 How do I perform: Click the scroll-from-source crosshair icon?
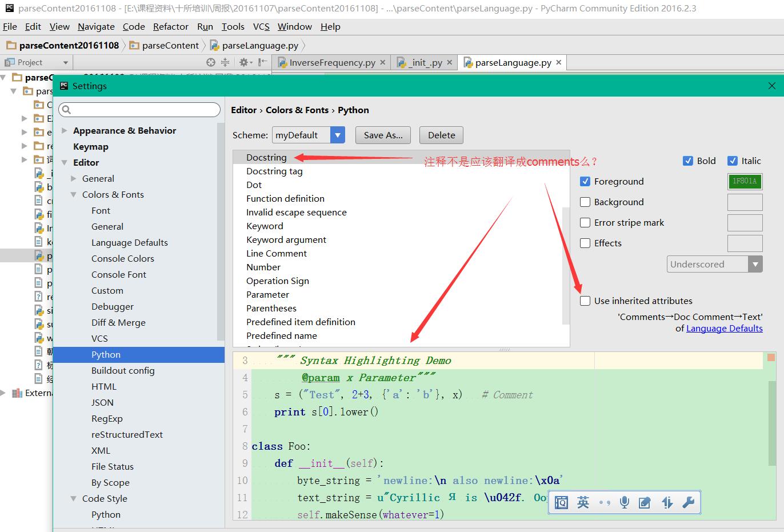(211, 62)
